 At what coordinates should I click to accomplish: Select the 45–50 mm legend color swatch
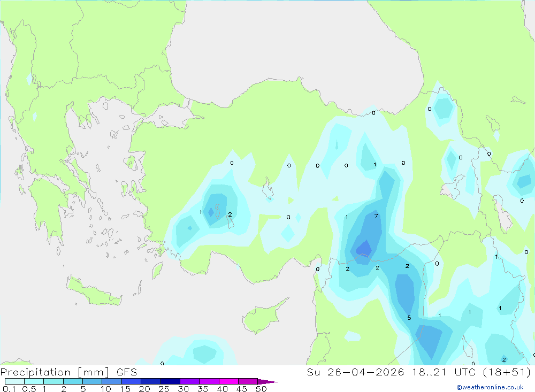(248, 381)
